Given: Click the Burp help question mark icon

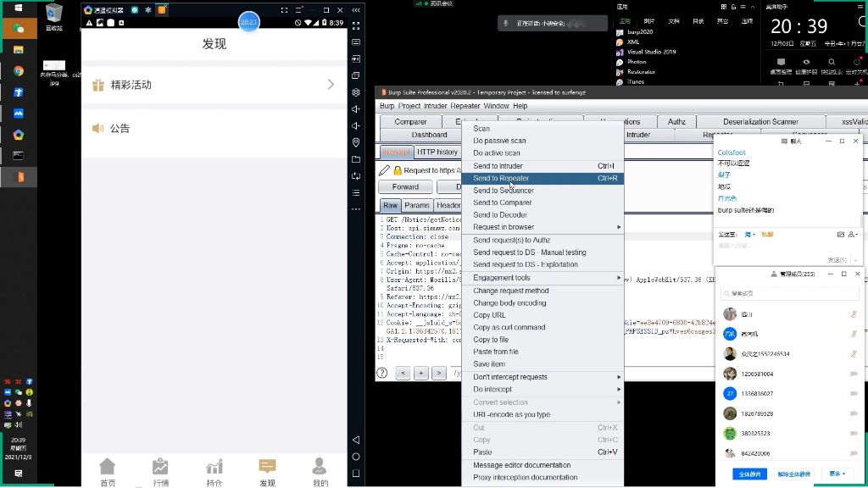Looking at the screenshot, I should click(382, 373).
